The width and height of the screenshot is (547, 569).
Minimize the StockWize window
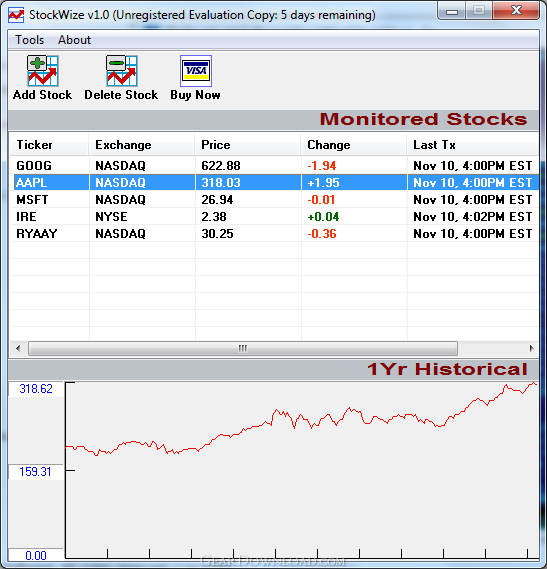pos(452,11)
